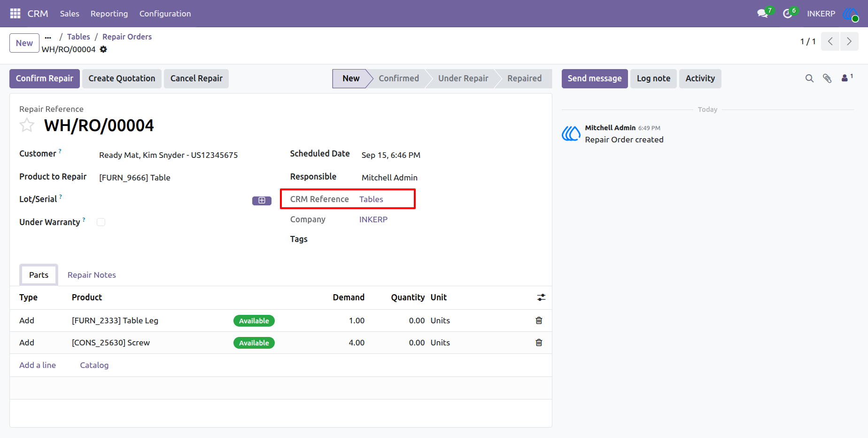
Task: Go to Tables breadcrumb
Action: click(x=78, y=37)
